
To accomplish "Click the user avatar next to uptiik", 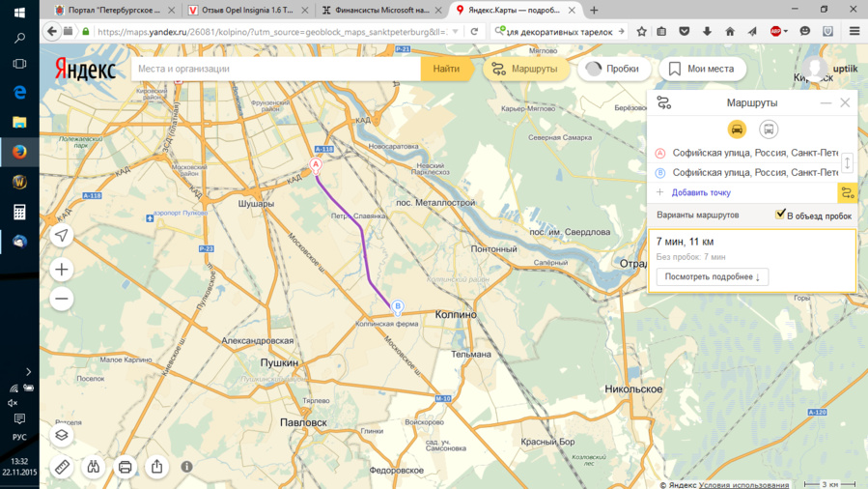I will [x=815, y=69].
